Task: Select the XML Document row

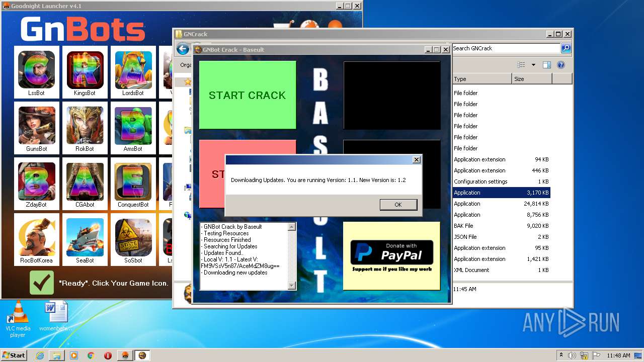Action: (x=501, y=270)
